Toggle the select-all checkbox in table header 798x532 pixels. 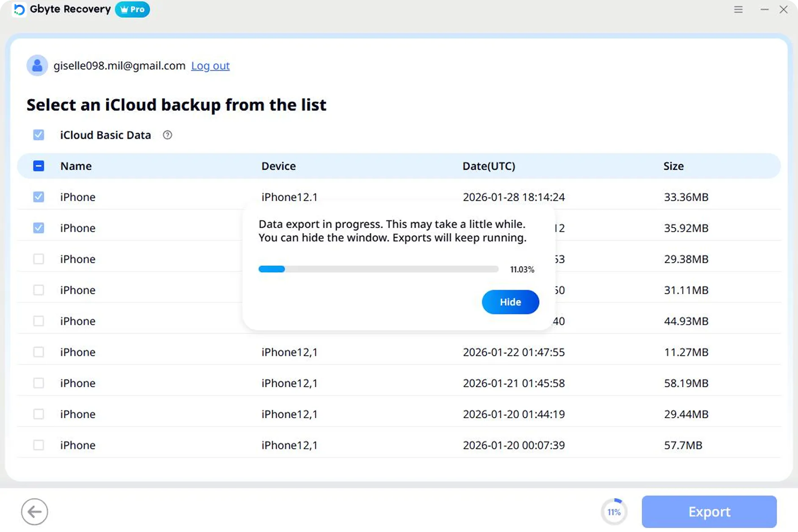pyautogui.click(x=39, y=166)
